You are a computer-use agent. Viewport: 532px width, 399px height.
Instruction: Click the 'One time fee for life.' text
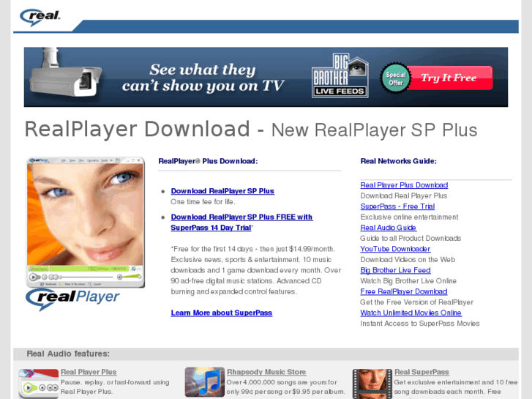pyautogui.click(x=203, y=202)
